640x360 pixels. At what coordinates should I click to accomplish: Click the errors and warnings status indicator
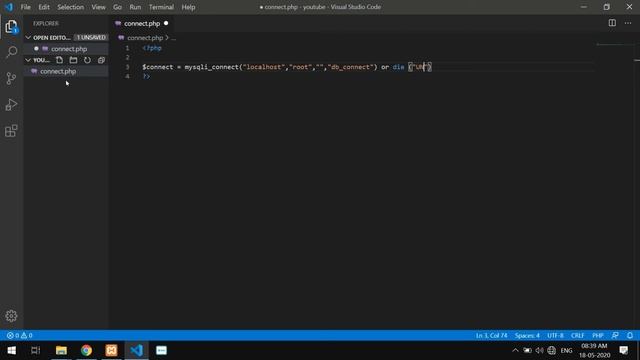[x=19, y=336]
